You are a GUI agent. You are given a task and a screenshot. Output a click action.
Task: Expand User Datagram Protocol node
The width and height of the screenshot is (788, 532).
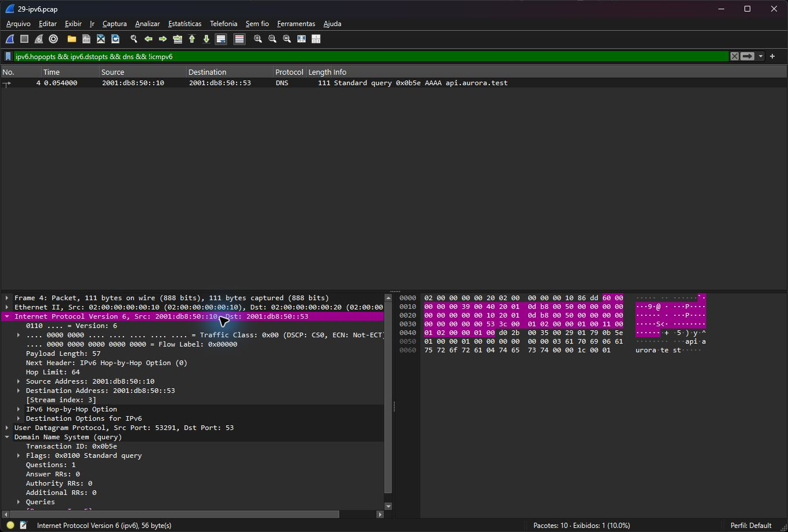pos(7,428)
